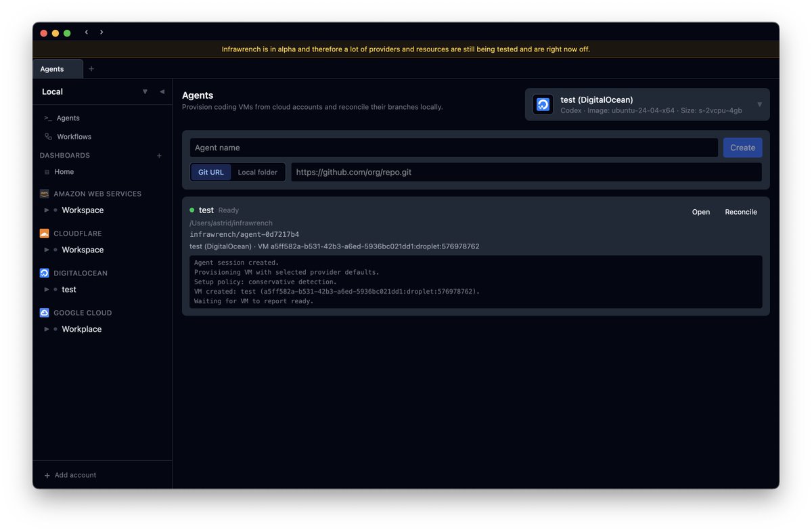Click the Agents terminal prompt icon
Image resolution: width=812 pixels, height=532 pixels.
48,118
